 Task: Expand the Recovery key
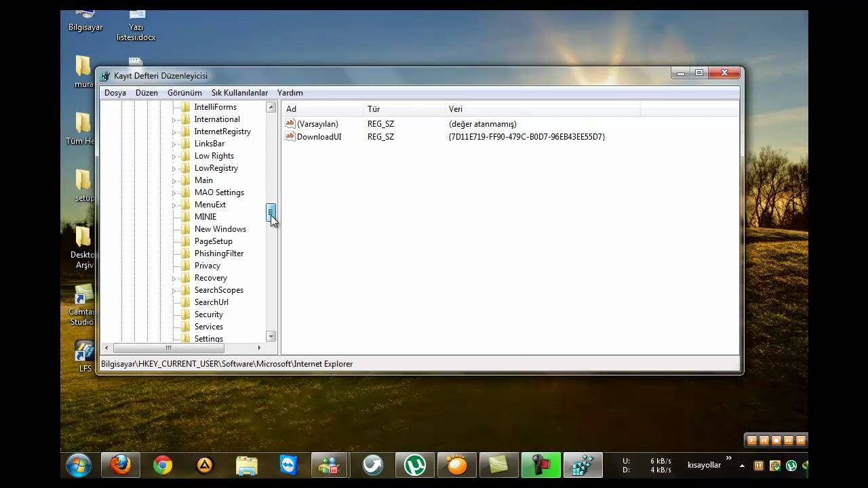tap(174, 279)
